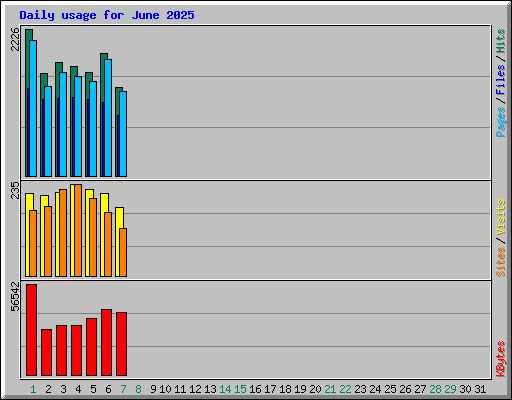Click the 2226 maximum value on the hits axis
The width and height of the screenshot is (512, 400).
[15, 39]
